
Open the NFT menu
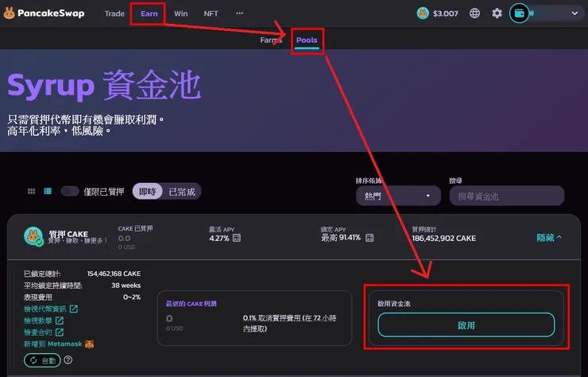[x=211, y=14]
